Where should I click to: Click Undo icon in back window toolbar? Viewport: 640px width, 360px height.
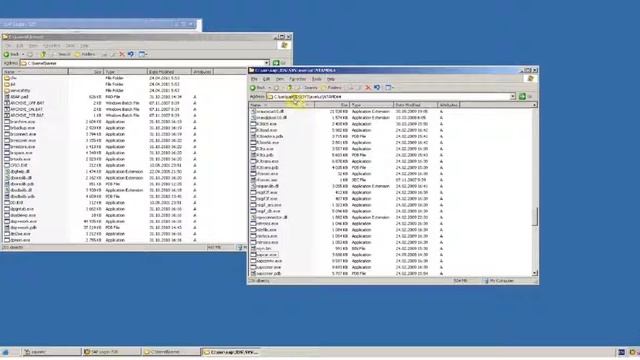(x=131, y=54)
